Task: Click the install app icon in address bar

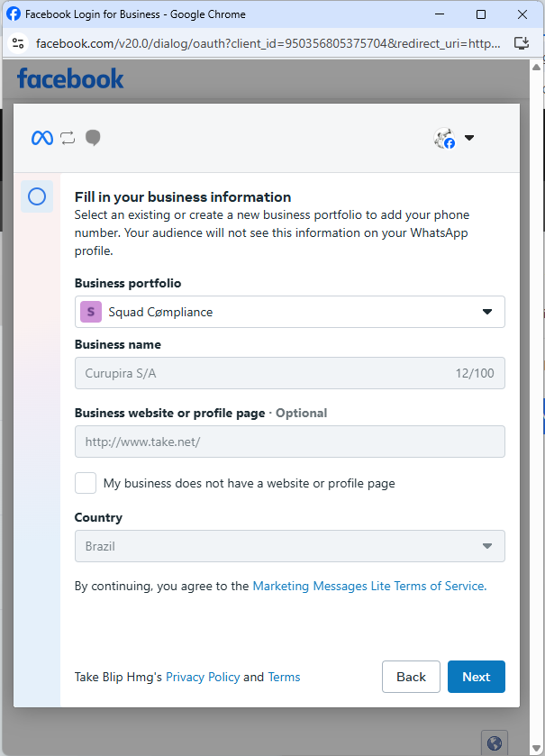Action: pyautogui.click(x=521, y=43)
